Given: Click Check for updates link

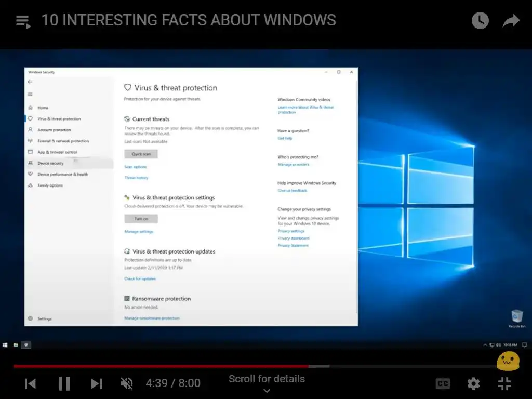Looking at the screenshot, I should tap(140, 279).
